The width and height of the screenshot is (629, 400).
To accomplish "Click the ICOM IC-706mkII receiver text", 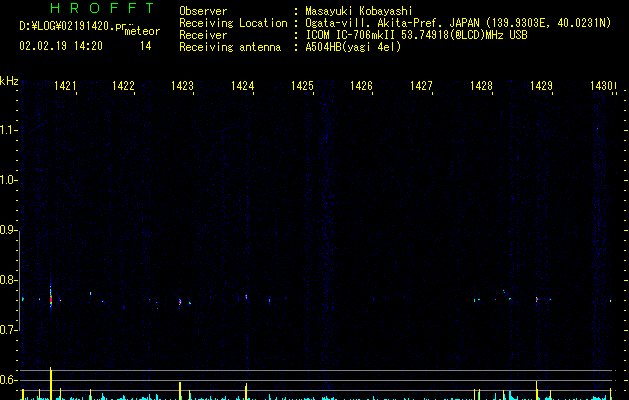I will coord(350,35).
